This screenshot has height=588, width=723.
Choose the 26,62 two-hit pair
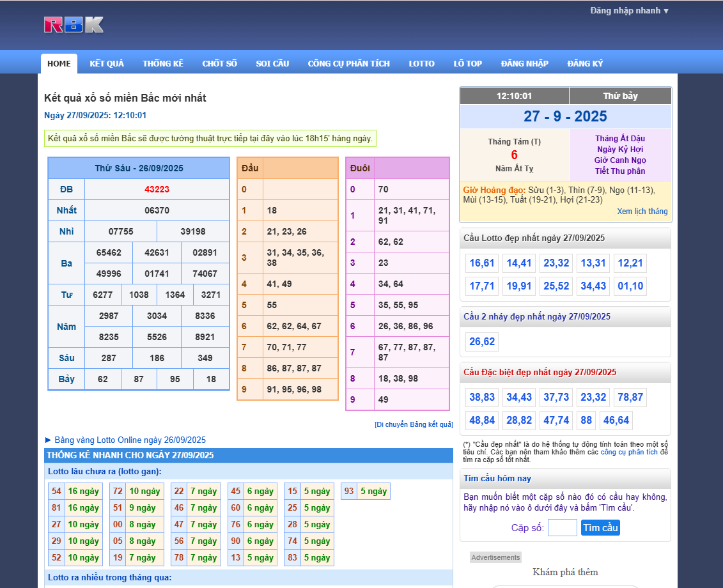click(x=481, y=342)
